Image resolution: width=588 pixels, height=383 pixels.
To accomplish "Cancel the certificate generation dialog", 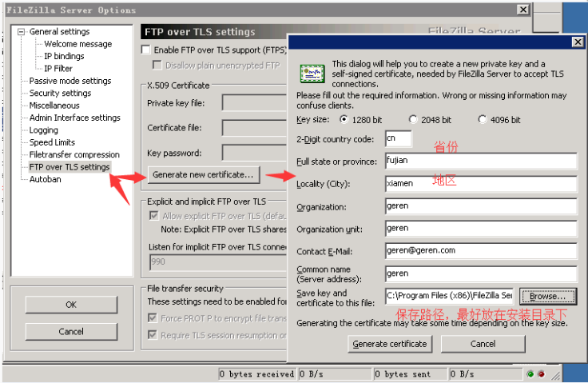I will click(483, 344).
